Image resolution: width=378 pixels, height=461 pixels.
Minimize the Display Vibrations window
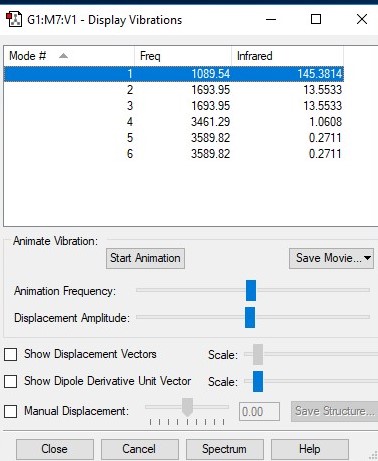coord(271,19)
